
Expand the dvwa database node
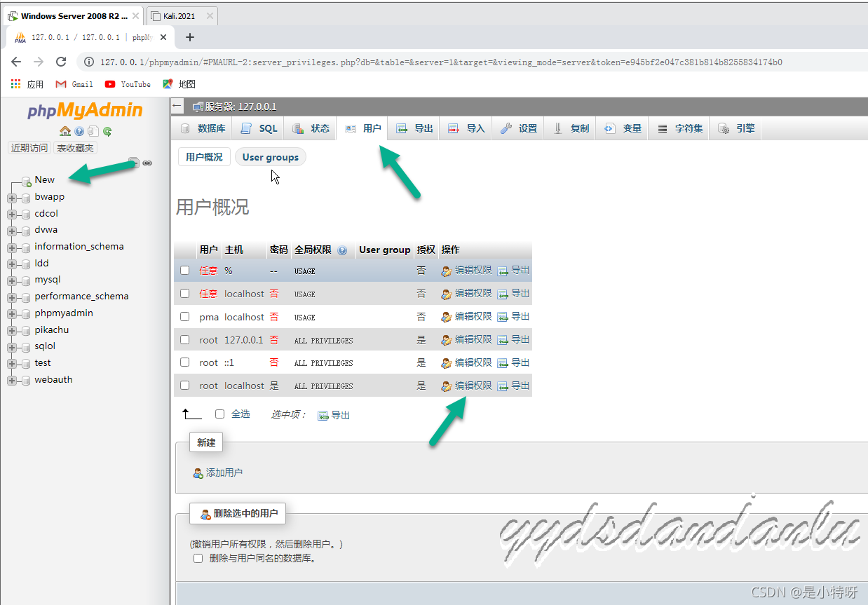pos(12,231)
